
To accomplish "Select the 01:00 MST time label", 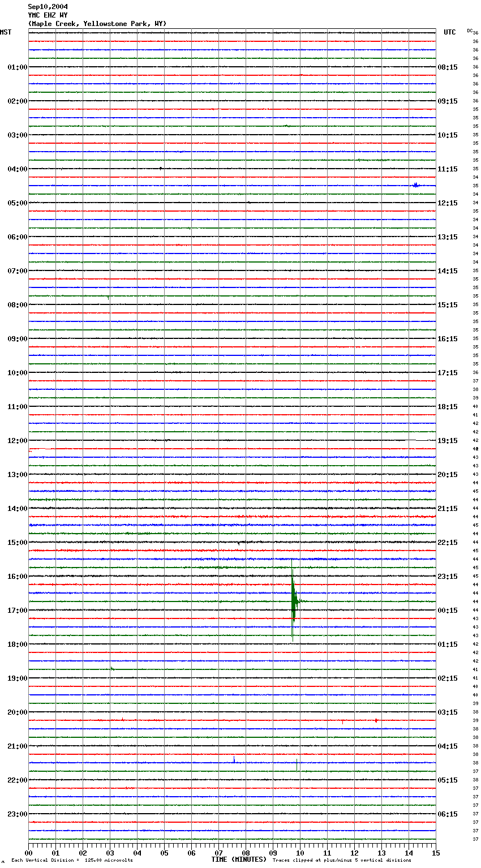I will (x=18, y=67).
